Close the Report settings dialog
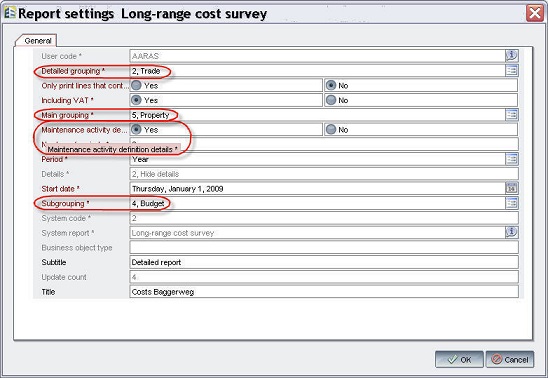The image size is (548, 378). coord(535,13)
